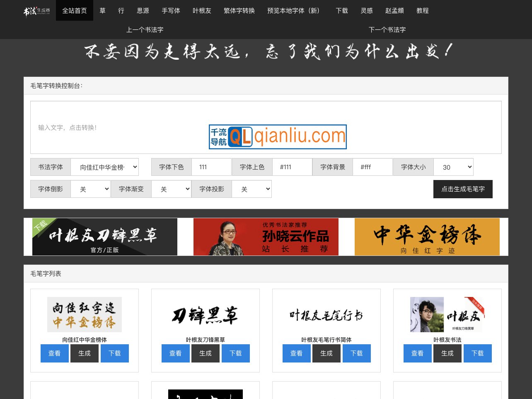
Task: Select the 预览本地字体（新） tab
Action: [x=294, y=11]
